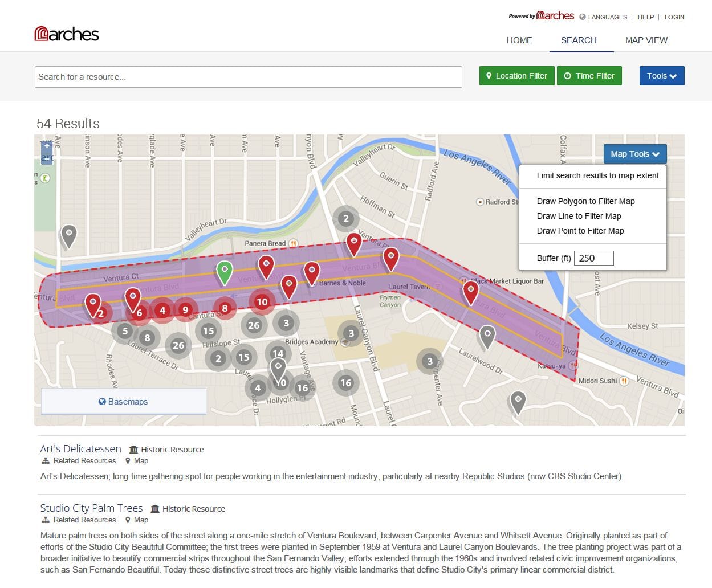Open the Tools dropdown
Screen dimensions: 712x588
click(x=661, y=76)
